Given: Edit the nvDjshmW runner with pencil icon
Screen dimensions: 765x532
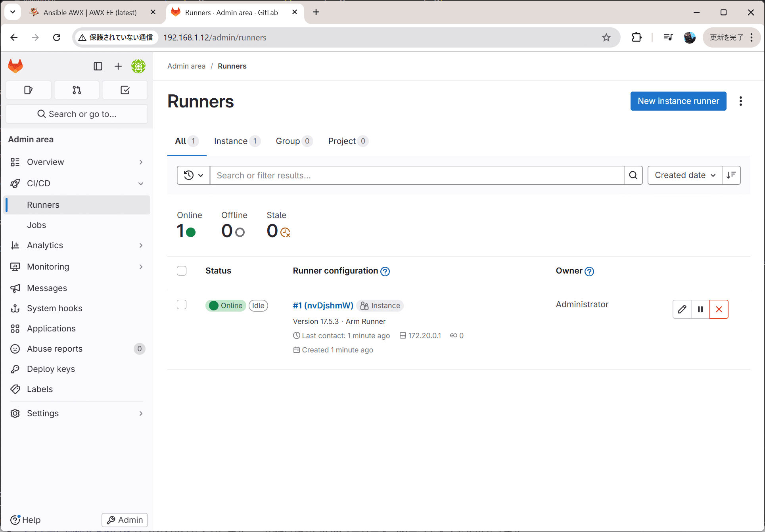Looking at the screenshot, I should click(682, 309).
